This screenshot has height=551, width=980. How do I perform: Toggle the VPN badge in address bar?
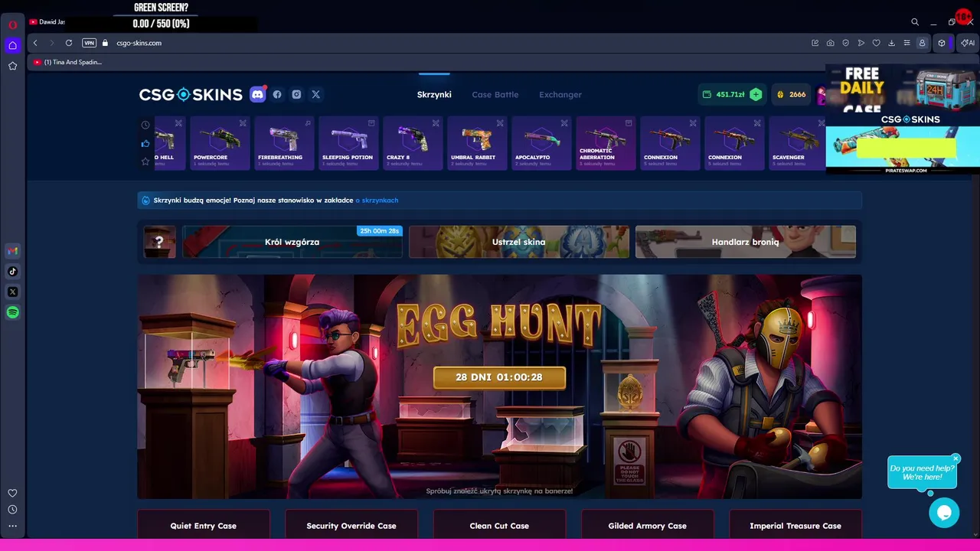[90, 43]
